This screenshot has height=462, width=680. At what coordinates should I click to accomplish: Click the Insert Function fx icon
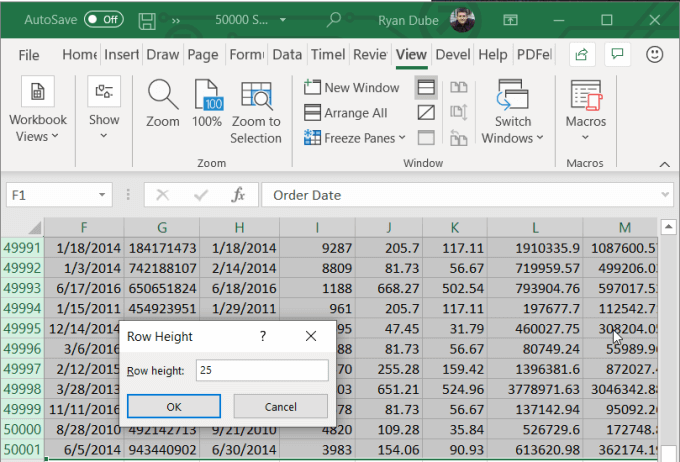tap(238, 195)
